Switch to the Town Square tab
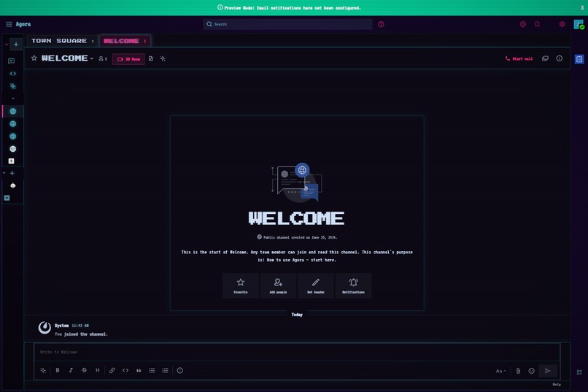588x392 pixels. pyautogui.click(x=59, y=41)
